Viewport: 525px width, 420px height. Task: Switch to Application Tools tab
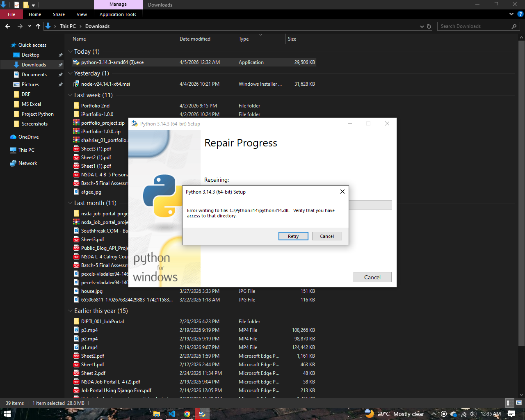point(118,14)
